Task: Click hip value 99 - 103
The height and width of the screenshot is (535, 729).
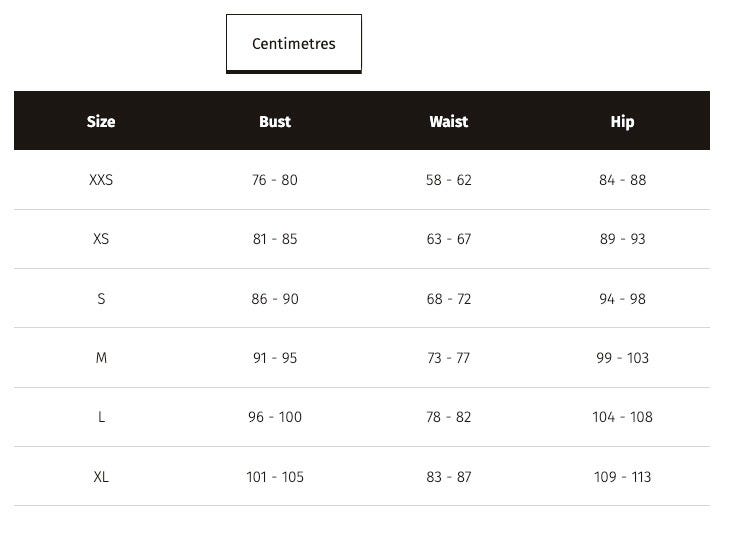Action: pos(622,358)
